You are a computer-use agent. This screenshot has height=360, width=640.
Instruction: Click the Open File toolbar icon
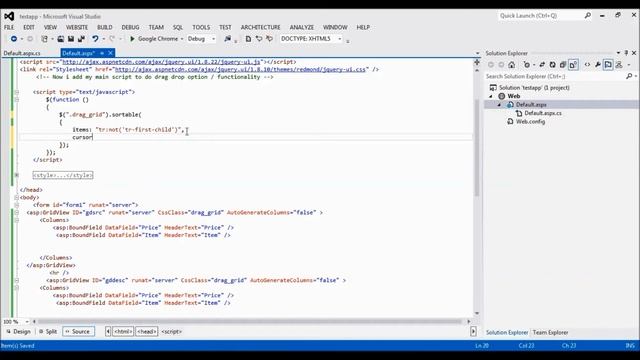(60, 39)
